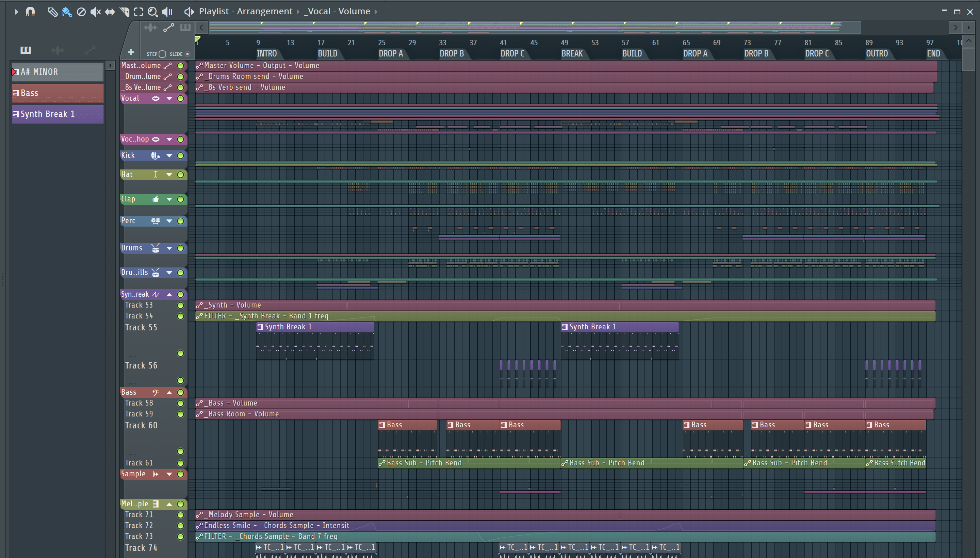
Task: Collapse the Bass track group
Action: (x=169, y=392)
